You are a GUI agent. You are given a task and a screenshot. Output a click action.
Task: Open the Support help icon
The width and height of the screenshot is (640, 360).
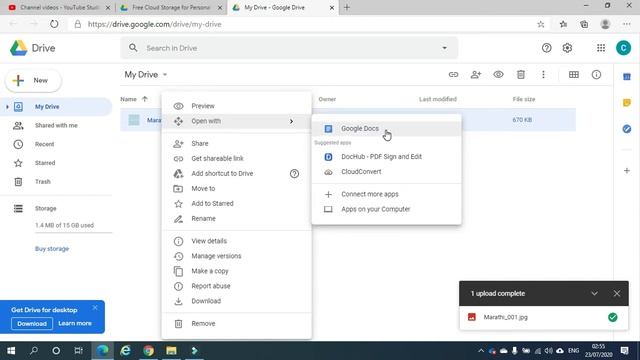546,48
